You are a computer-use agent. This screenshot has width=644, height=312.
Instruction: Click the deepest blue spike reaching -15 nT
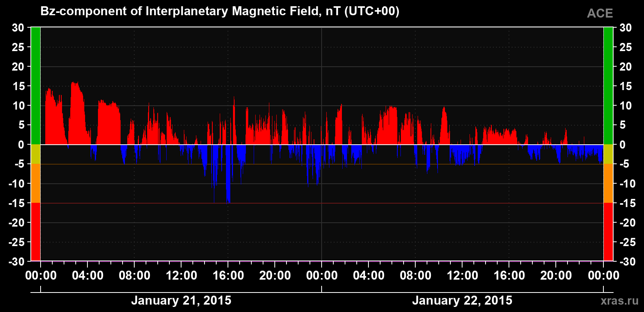tap(228, 174)
